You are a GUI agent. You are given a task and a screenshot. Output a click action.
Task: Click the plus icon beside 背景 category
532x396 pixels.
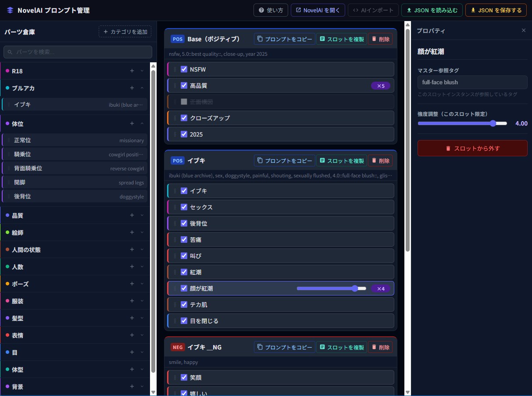(x=132, y=386)
